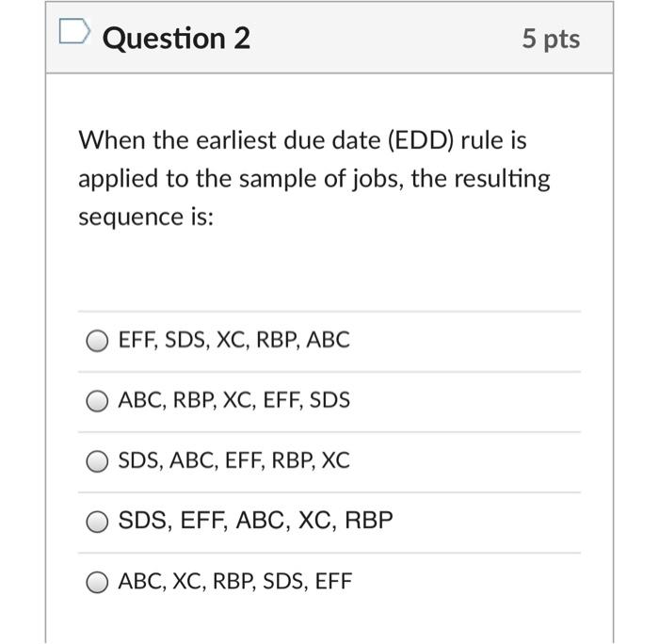
Task: Click the answer text 'ABC, RBP, XC, EFF, SDS'
Action: tap(233, 401)
